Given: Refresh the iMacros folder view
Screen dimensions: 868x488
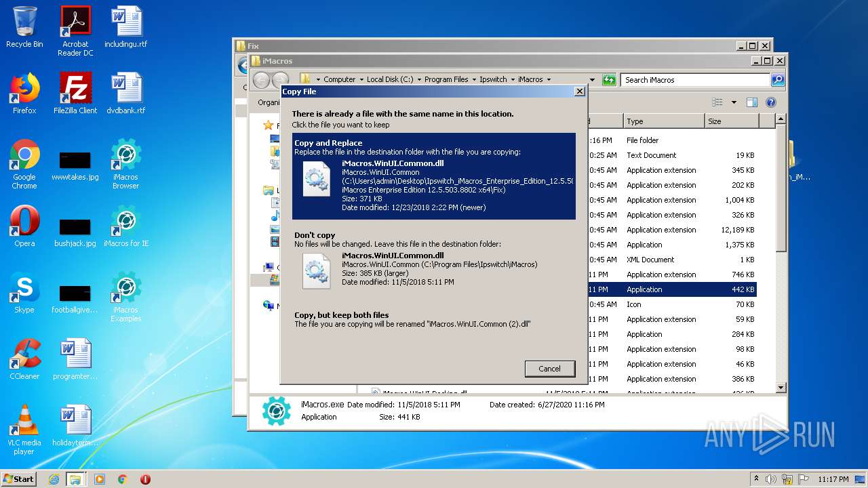Looking at the screenshot, I should pos(609,80).
